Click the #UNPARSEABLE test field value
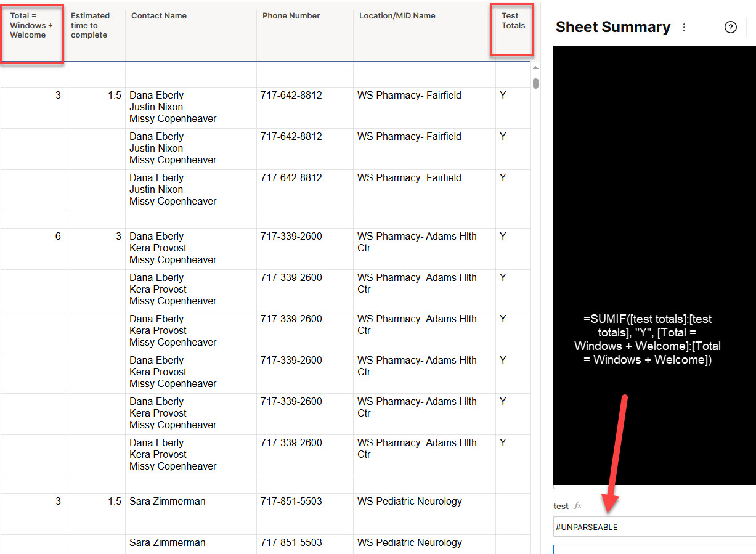The height and width of the screenshot is (554, 756). 654,527
